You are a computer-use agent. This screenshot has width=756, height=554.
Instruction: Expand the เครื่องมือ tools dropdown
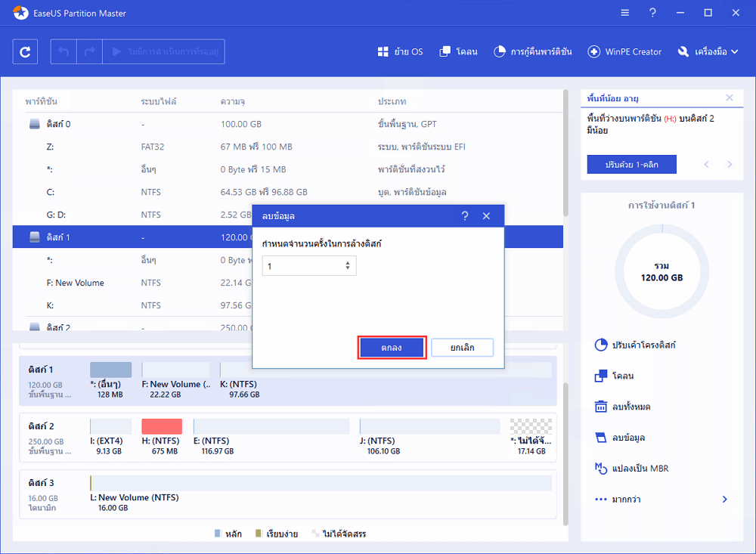point(708,51)
